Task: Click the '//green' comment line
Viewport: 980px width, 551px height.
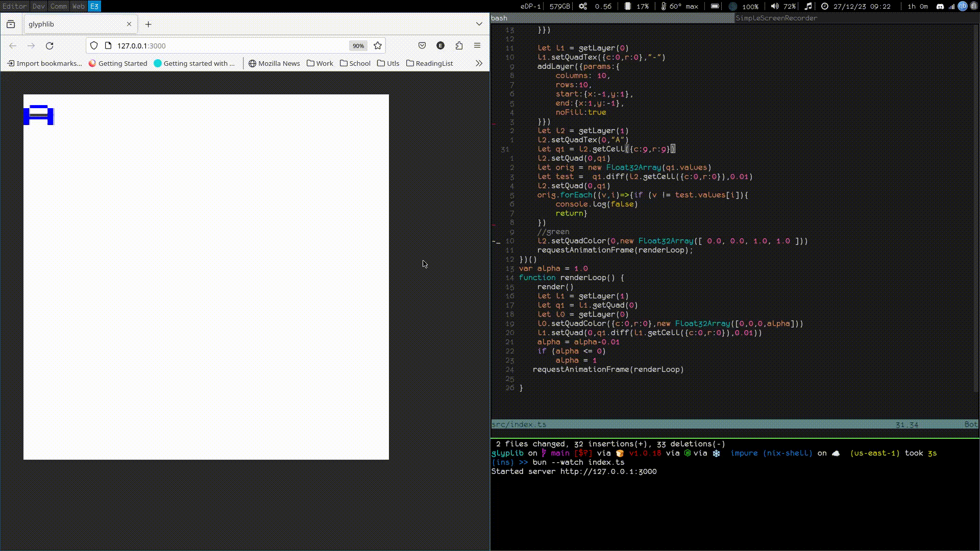Action: click(553, 232)
